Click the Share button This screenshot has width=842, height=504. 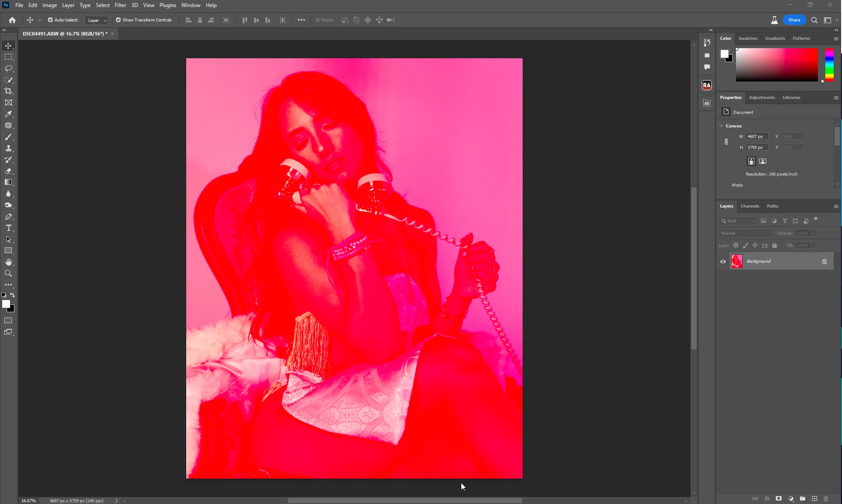(794, 20)
